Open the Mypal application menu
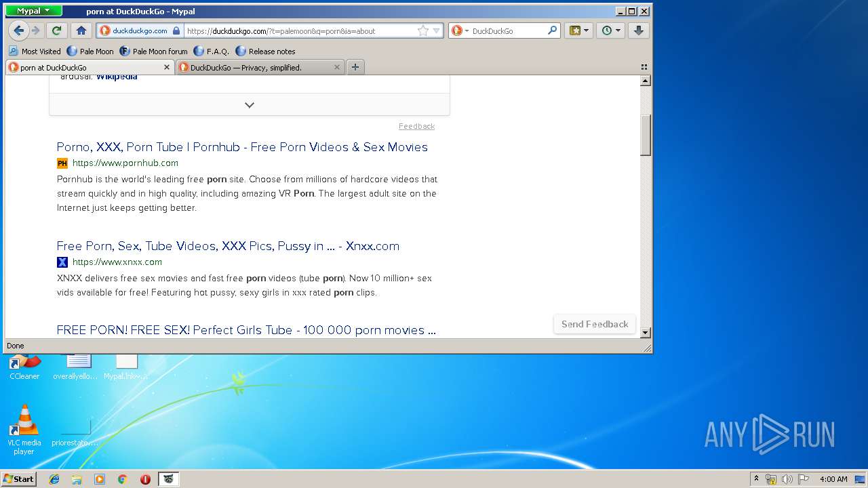The width and height of the screenshot is (868, 488). click(x=33, y=11)
